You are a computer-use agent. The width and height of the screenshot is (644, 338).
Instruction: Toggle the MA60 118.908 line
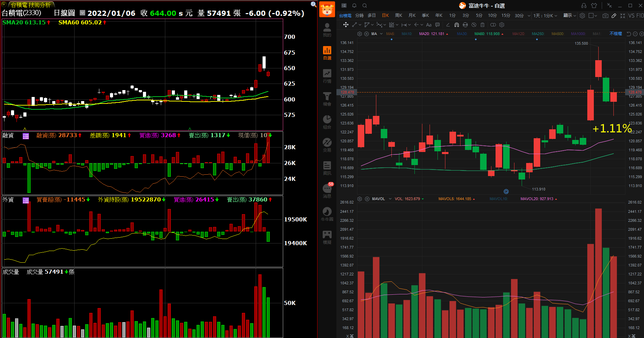(489, 34)
